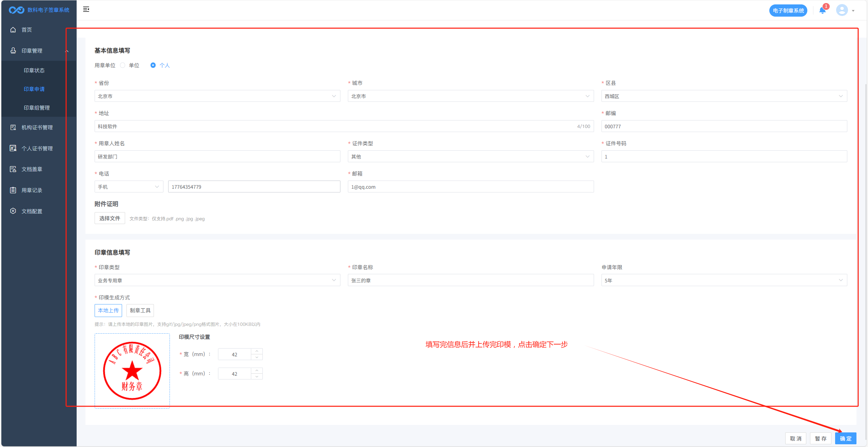
Task: Select the 个人 radio button
Action: (153, 65)
